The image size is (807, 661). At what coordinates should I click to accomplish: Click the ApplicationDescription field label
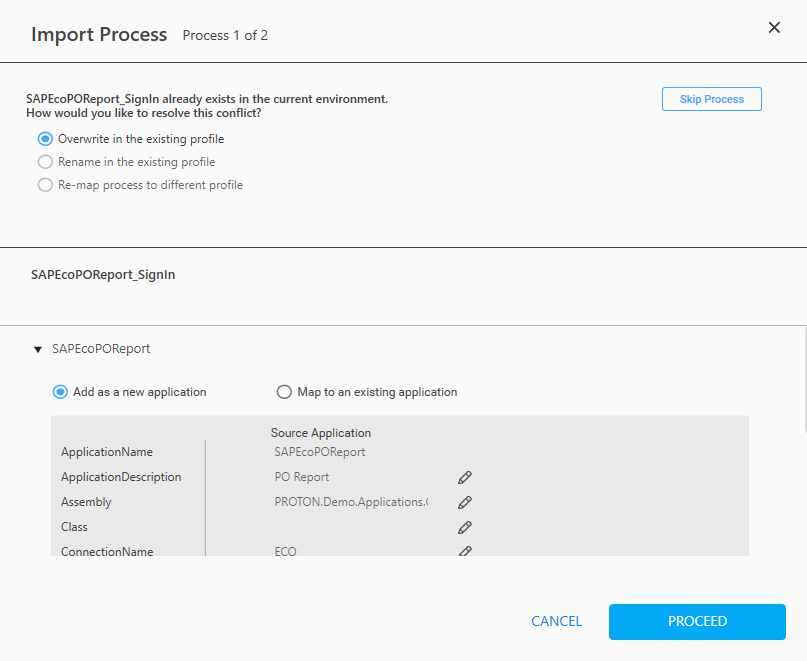(x=121, y=477)
